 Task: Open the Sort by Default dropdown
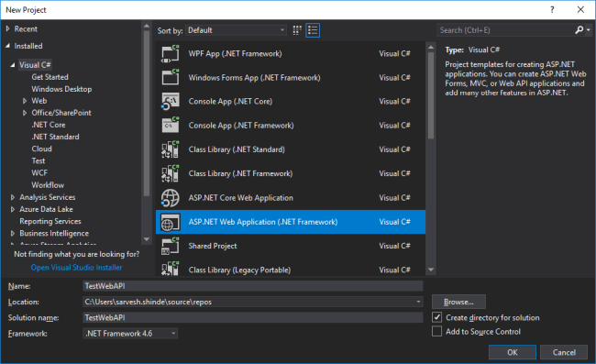[x=236, y=30]
